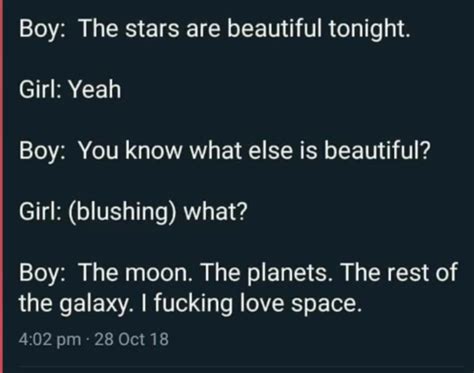Image resolution: width=474 pixels, height=373 pixels.
Task: Click the 'Girl: Yeah' line
Action: [x=70, y=90]
